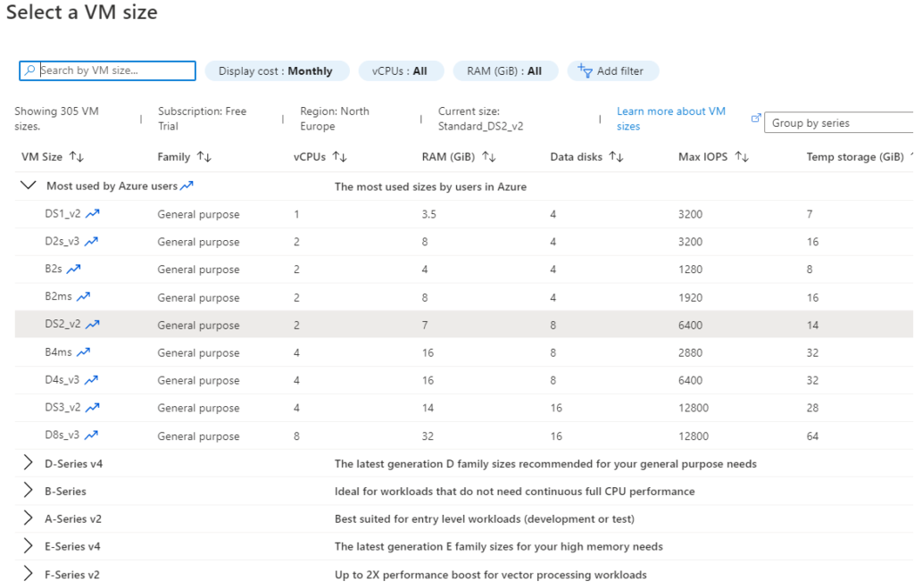Viewport: 914px width, 588px height.
Task: Click the A-Series v2 entry level description
Action: (485, 518)
